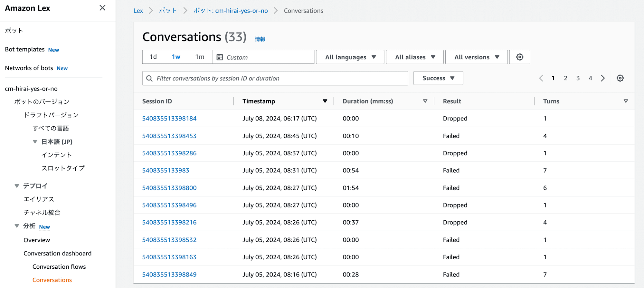Collapse the 日本語 (JP) tree node
644x288 pixels.
click(x=35, y=142)
